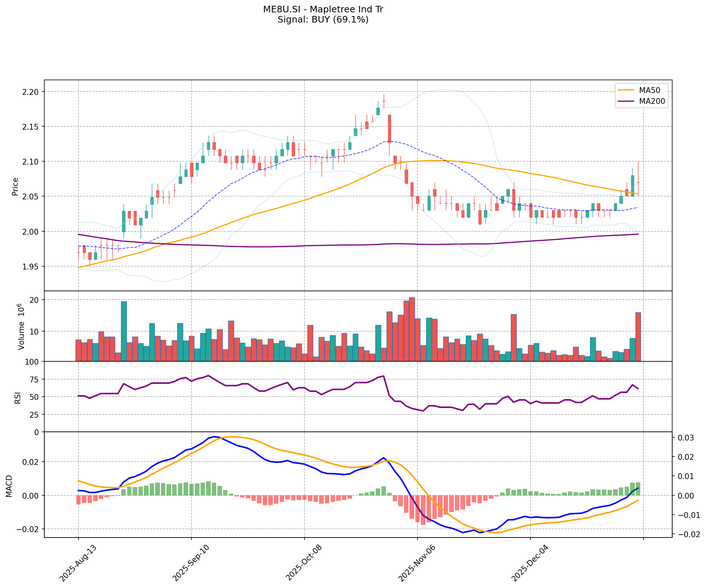The height and width of the screenshot is (588, 706).
Task: Select the 2025-Oct-08 date label
Action: point(304,563)
